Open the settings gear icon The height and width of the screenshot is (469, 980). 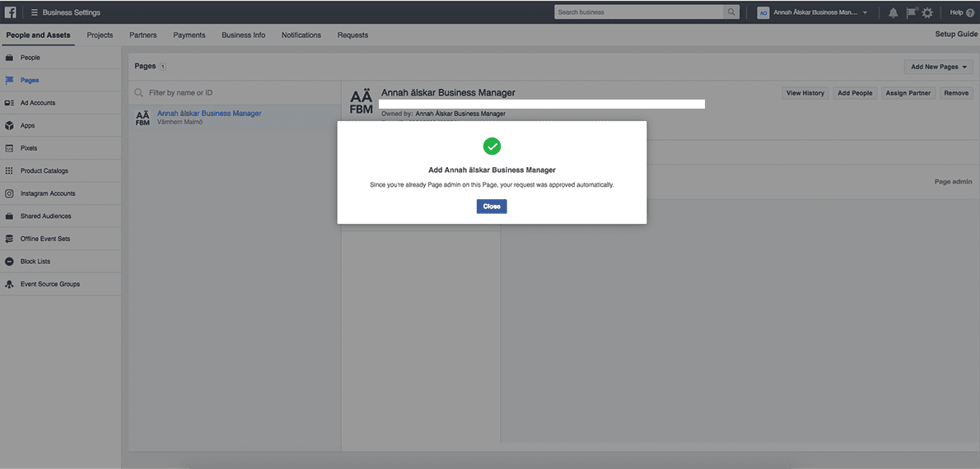(927, 12)
